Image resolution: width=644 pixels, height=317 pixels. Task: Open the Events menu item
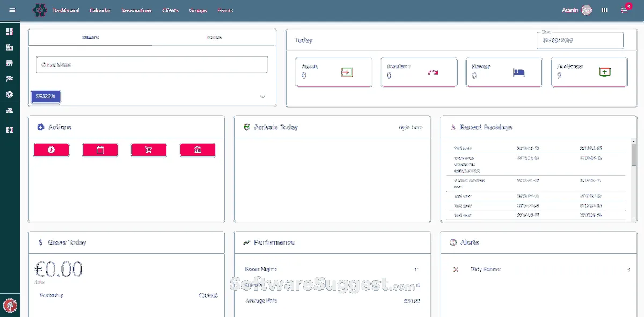click(x=225, y=10)
